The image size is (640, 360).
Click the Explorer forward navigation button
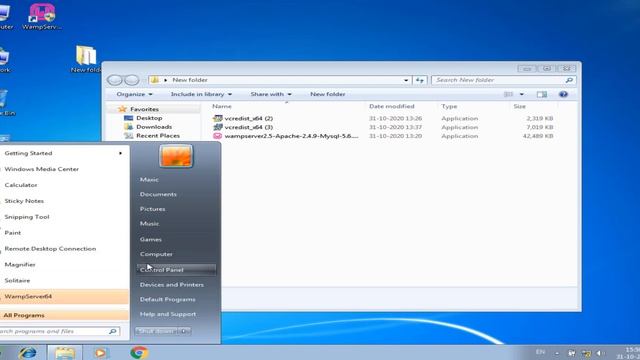131,80
